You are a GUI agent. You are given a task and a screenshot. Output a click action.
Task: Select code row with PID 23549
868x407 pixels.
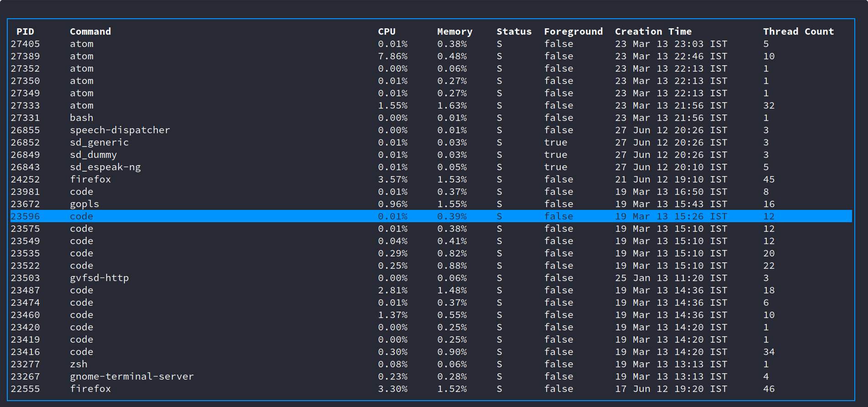[431, 241]
